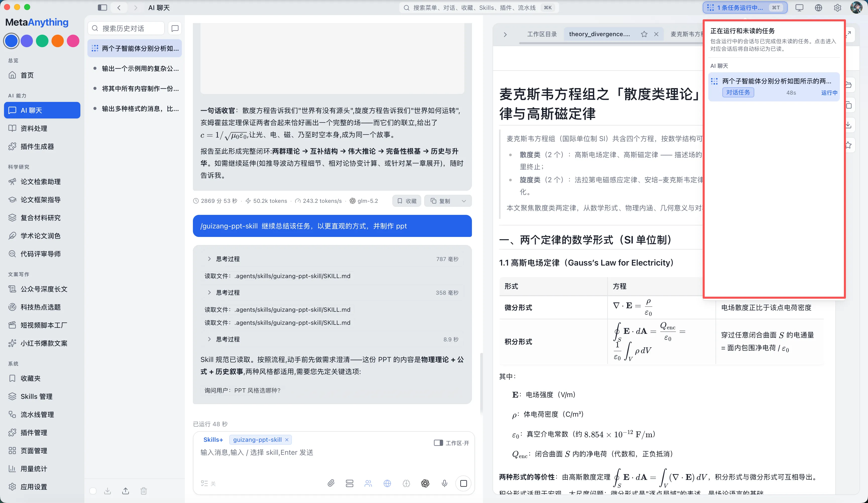Click Skills+ to add a skill
The width and height of the screenshot is (868, 503).
[x=213, y=440]
